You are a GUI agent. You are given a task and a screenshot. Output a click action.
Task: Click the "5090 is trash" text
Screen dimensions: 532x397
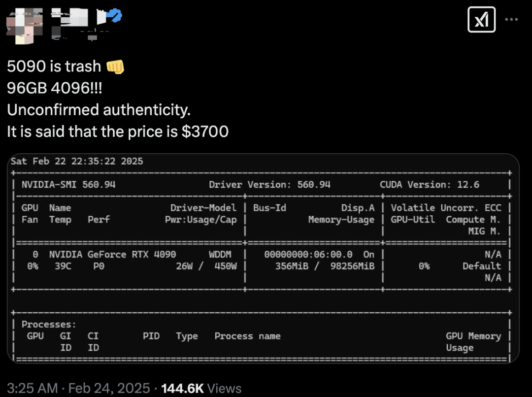[54, 66]
